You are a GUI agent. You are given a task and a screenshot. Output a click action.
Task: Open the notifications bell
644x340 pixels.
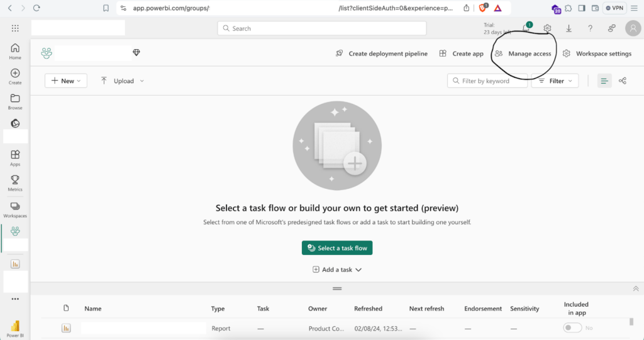click(526, 28)
